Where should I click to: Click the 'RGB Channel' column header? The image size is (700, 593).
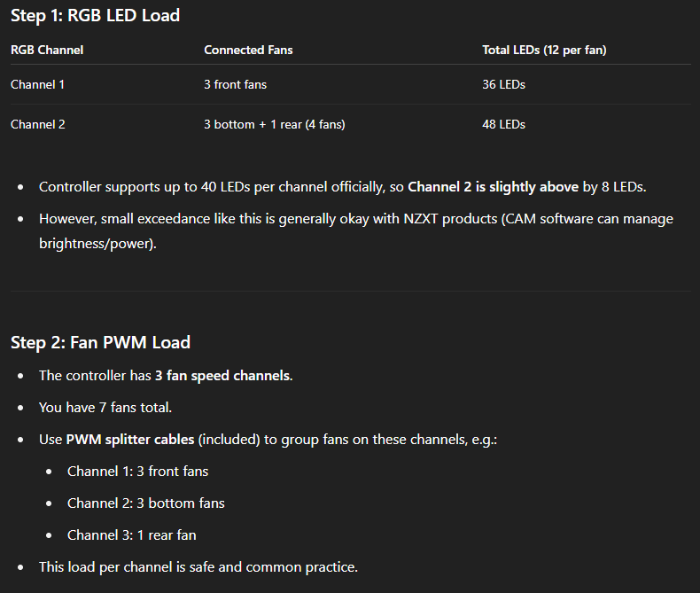pos(47,50)
